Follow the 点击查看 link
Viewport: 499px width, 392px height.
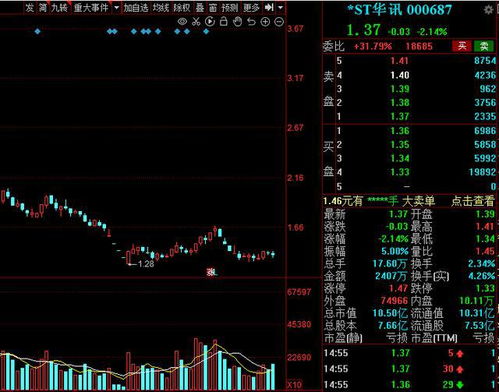(473, 201)
